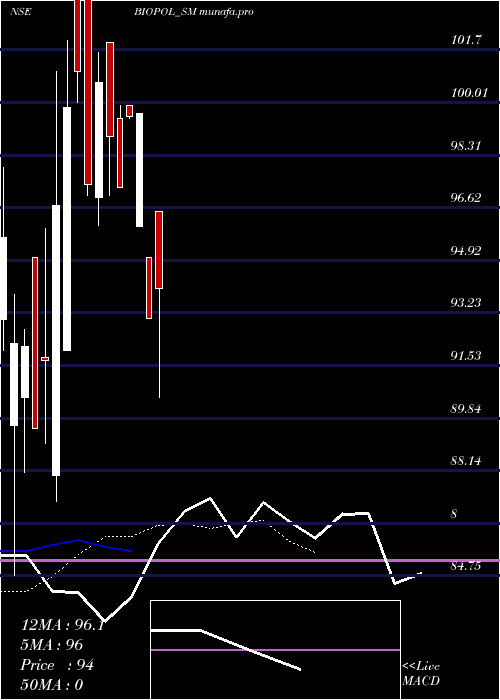Image resolution: width=500 pixels, height=700 pixels.
Task: Click the 88.14 price level label
Action: tap(466, 461)
